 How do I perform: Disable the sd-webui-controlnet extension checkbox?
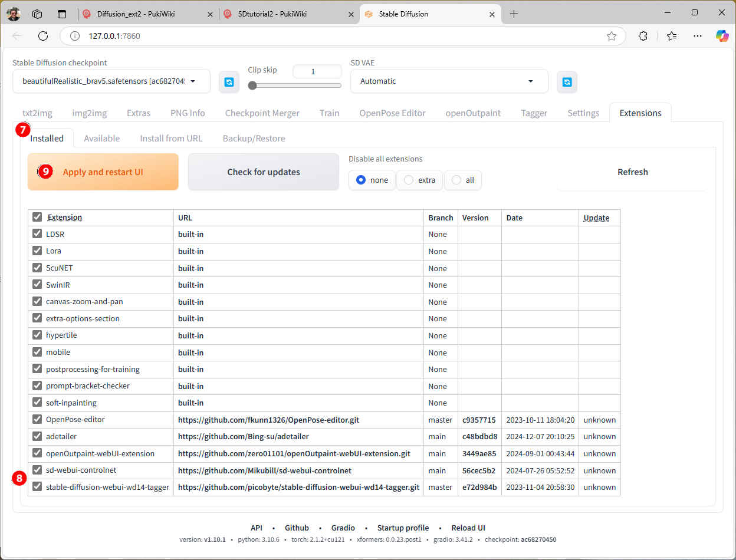(x=37, y=470)
